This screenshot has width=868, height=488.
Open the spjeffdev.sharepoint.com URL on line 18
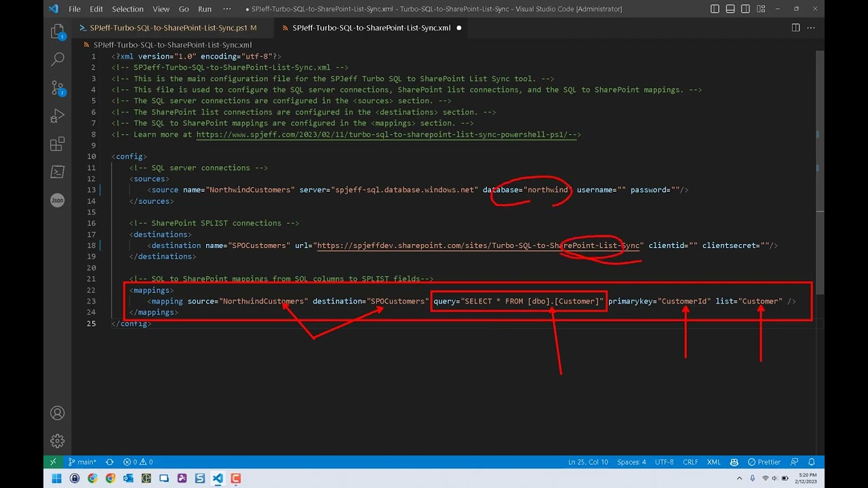coord(478,245)
